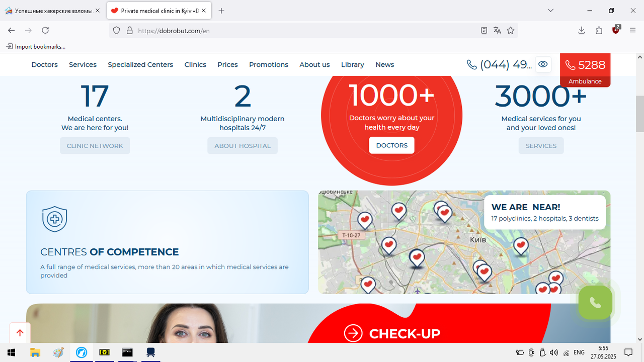The width and height of the screenshot is (644, 362).
Task: Open the Windows Start menu
Action: (11, 352)
